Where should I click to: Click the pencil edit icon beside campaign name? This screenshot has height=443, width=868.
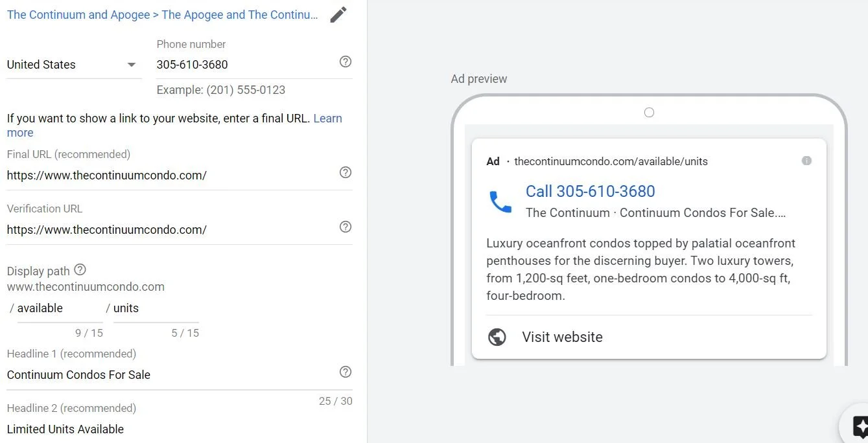point(338,15)
